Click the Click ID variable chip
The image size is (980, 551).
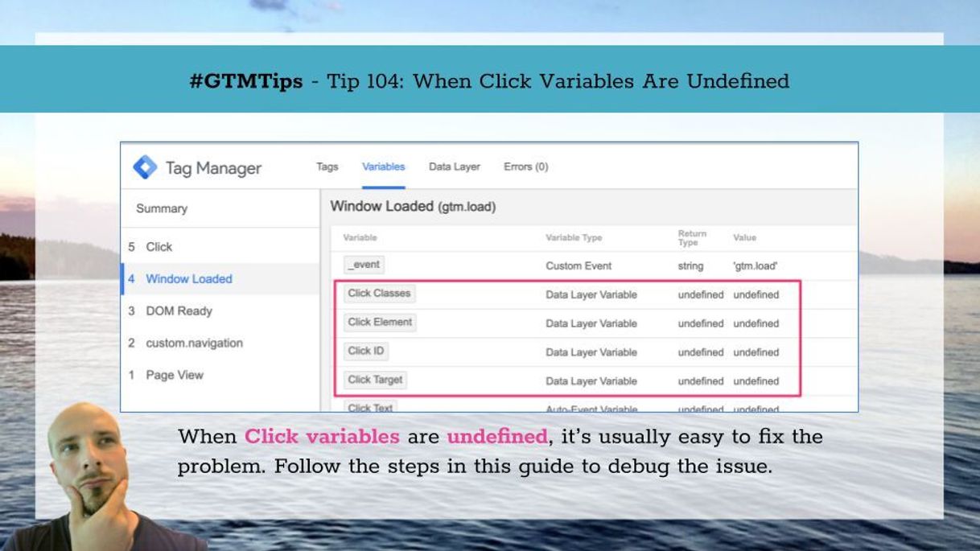point(366,352)
